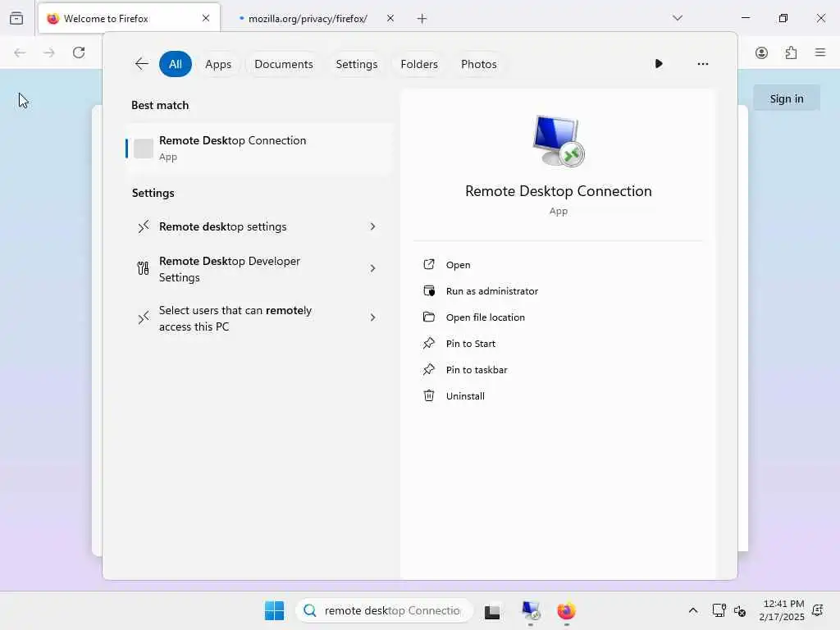Viewport: 840px width, 630px height.
Task: Switch to the Apps filter
Action: click(x=218, y=64)
